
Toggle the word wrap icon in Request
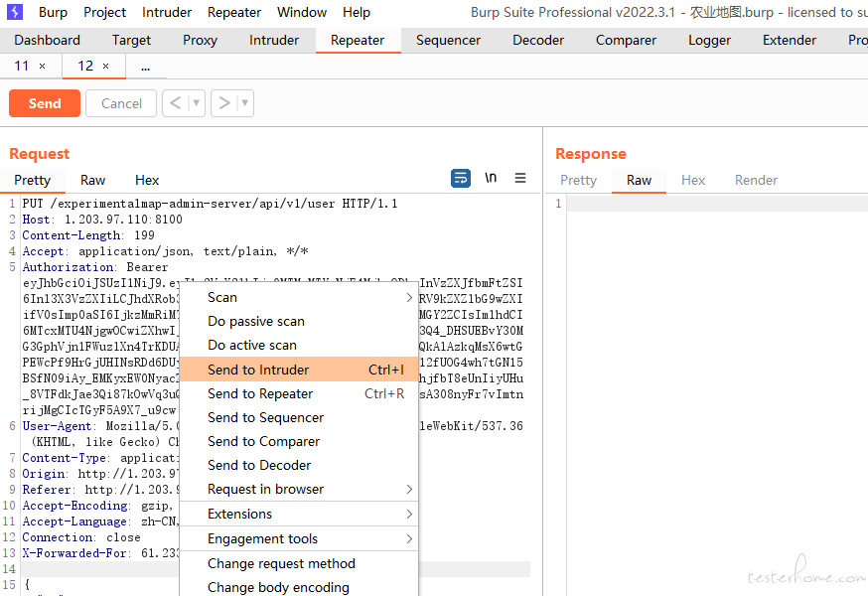tap(461, 179)
